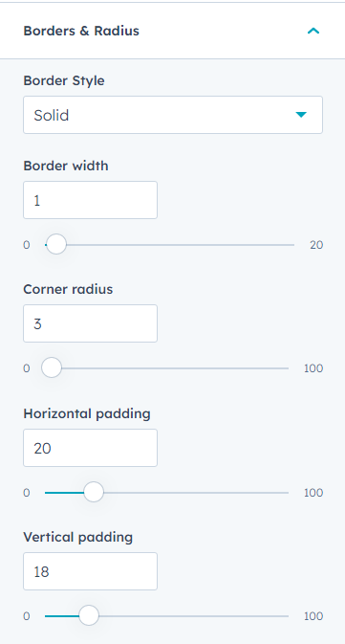Collapse the Borders & Radius section chevron
345x644 pixels.
313,31
